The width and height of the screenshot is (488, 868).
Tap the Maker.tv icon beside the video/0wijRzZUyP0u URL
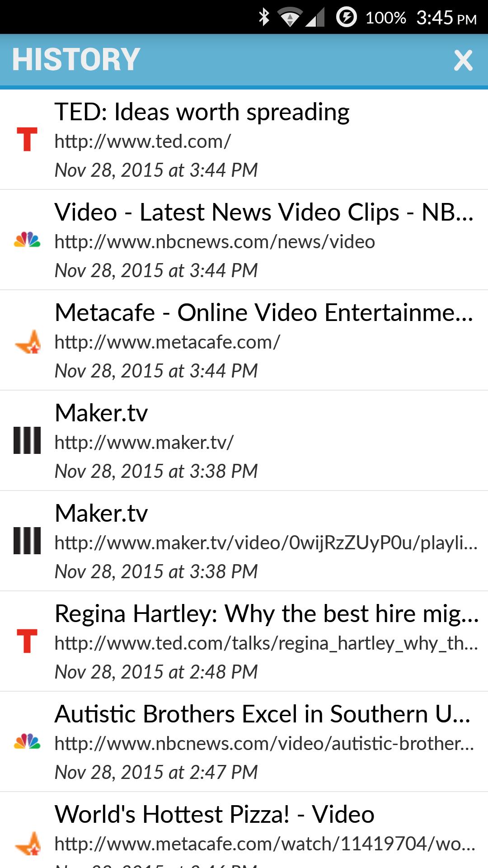27,541
